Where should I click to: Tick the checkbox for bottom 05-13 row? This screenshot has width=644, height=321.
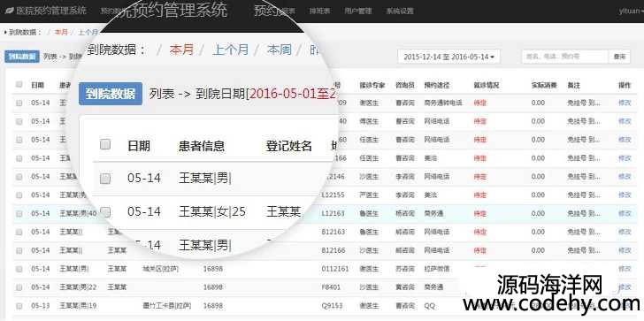tap(19, 306)
